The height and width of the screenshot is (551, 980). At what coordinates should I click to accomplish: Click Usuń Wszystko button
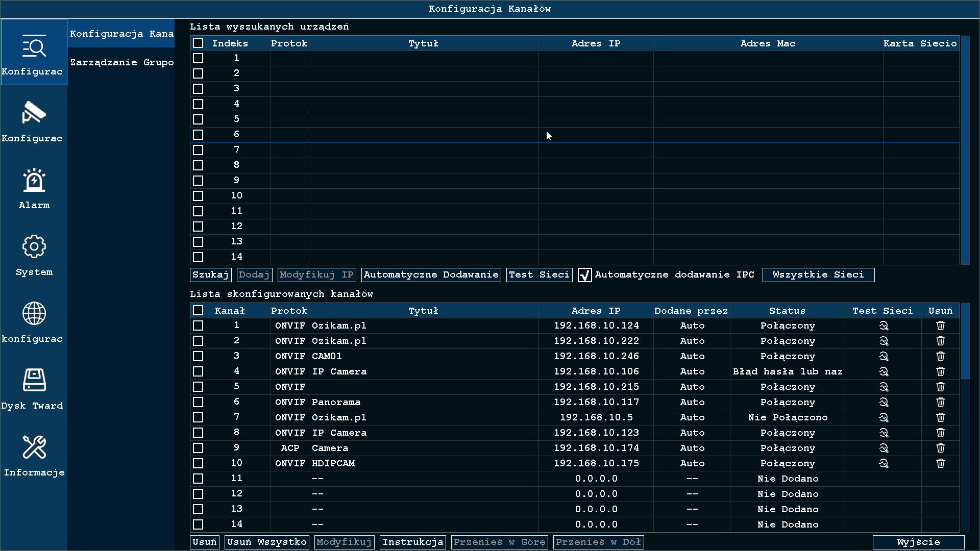pos(267,542)
